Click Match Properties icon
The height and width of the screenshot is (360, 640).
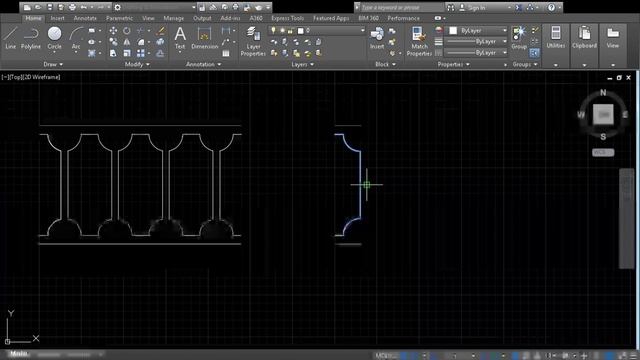[419, 41]
